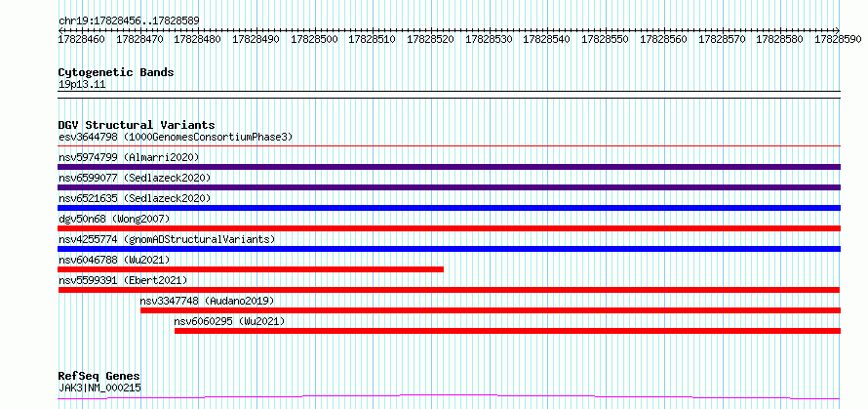Click ruler position 17828480
868x409 pixels.
point(197,39)
